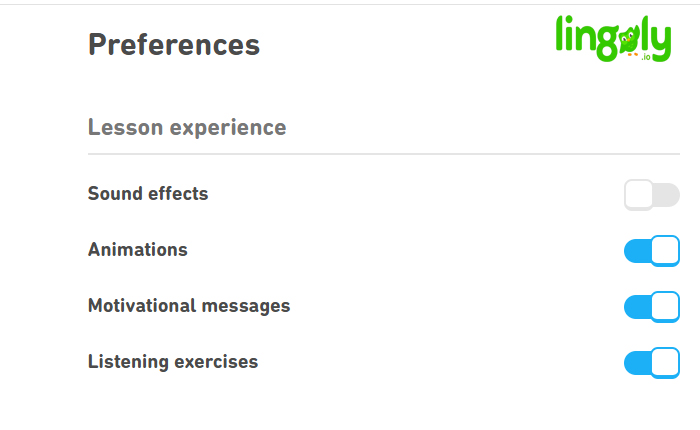This screenshot has width=700, height=430.
Task: Select the Lesson experience section header
Action: tap(187, 128)
